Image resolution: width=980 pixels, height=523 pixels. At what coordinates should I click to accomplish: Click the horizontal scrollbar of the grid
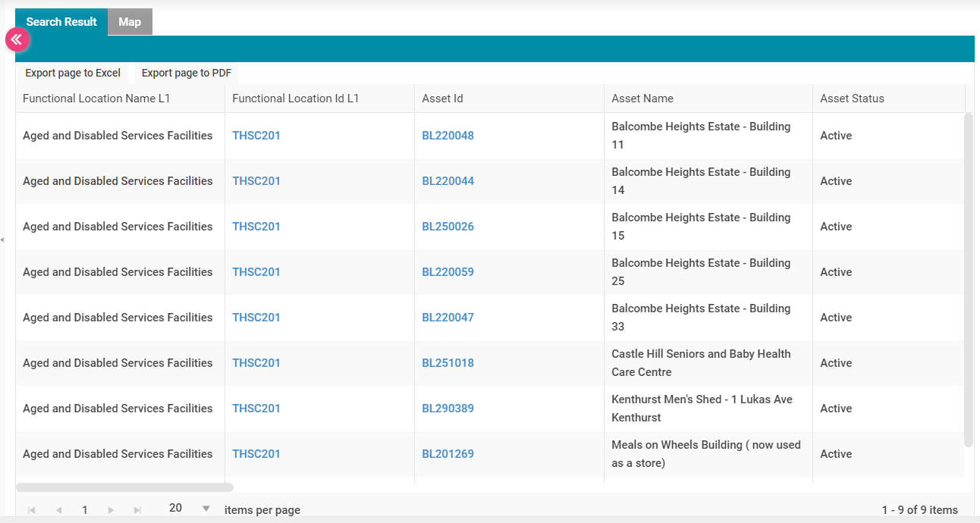pos(124,487)
